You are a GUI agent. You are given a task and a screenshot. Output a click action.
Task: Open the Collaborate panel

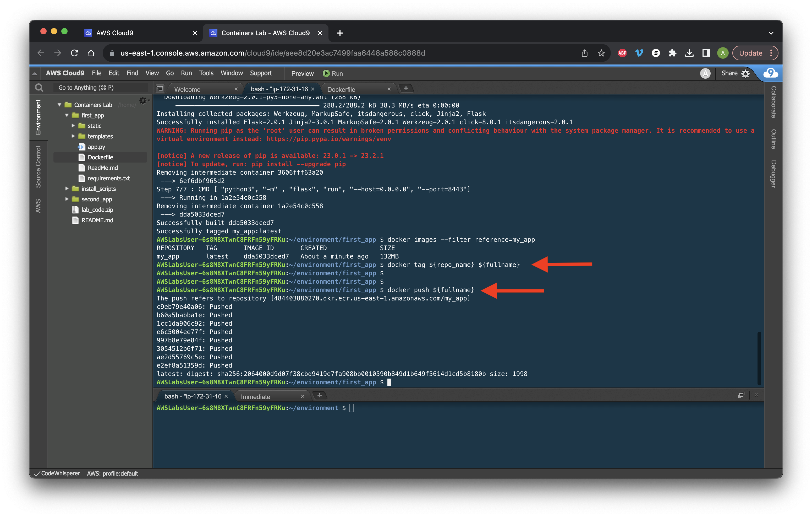tap(773, 102)
